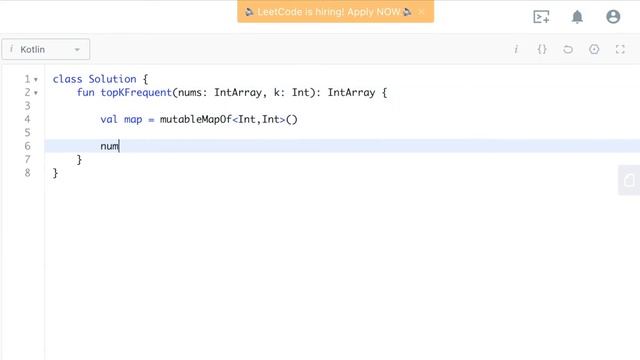Open the Kotlin language dropdown
640x360 pixels.
point(46,49)
